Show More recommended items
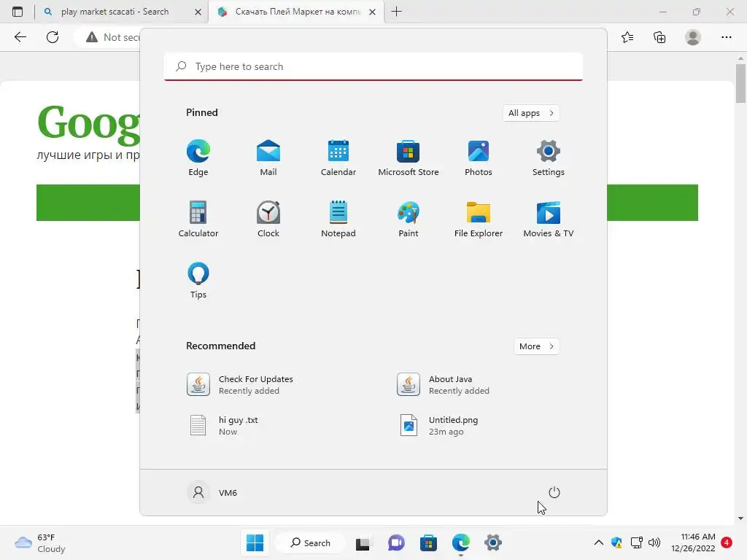The width and height of the screenshot is (747, 560). pyautogui.click(x=536, y=346)
